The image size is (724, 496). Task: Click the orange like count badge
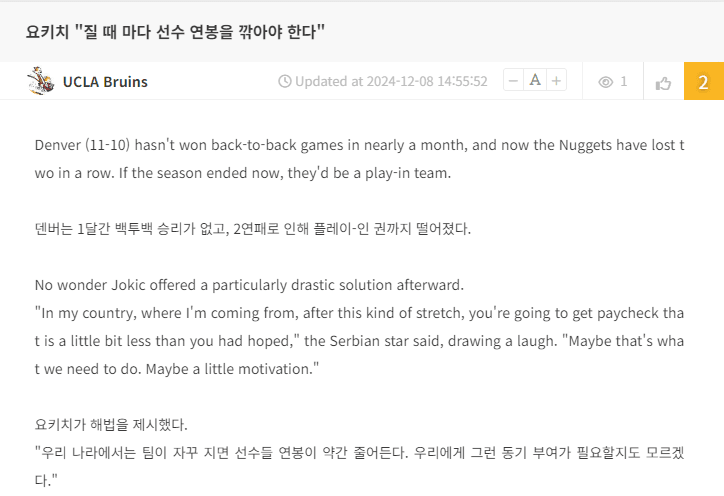click(x=703, y=82)
